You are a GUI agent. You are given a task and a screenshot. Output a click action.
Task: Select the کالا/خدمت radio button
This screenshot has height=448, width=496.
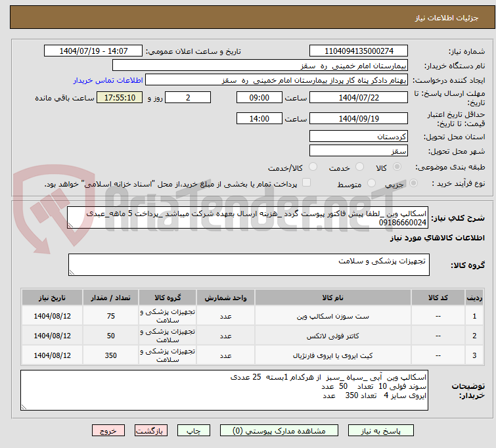click(x=313, y=167)
